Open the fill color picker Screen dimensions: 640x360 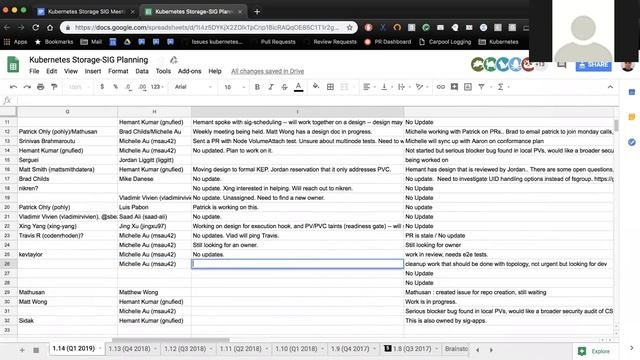tap(316, 87)
